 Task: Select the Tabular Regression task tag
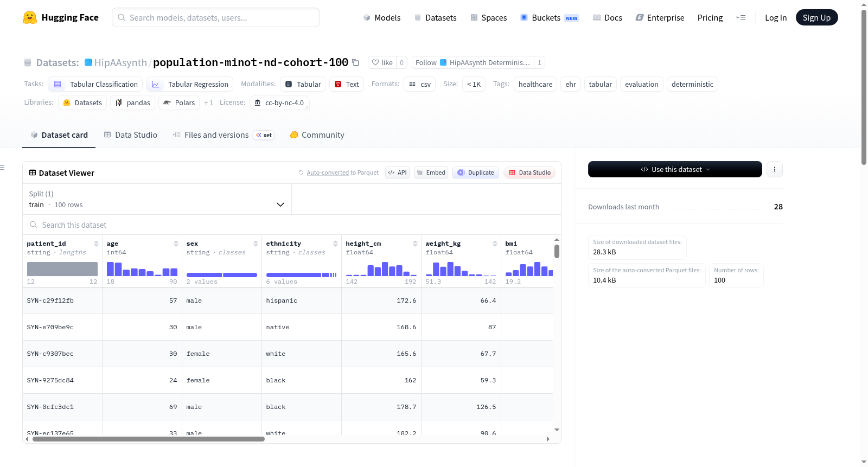click(190, 84)
